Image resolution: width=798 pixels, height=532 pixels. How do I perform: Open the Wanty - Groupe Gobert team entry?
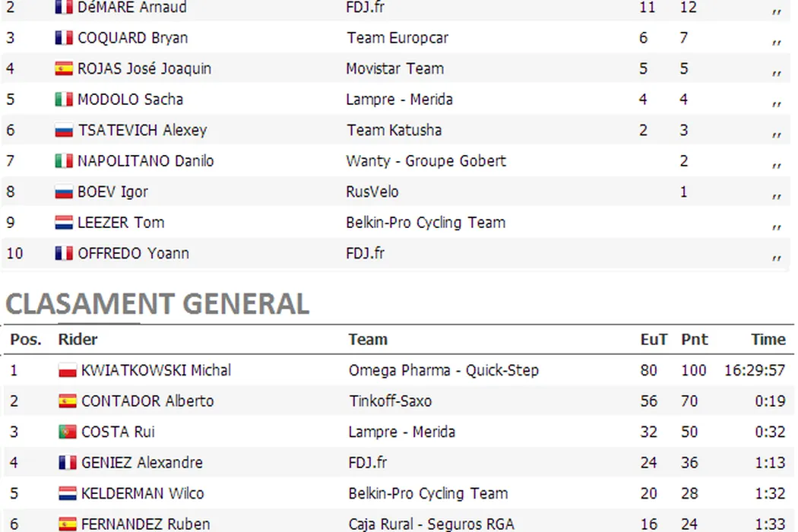pos(426,161)
